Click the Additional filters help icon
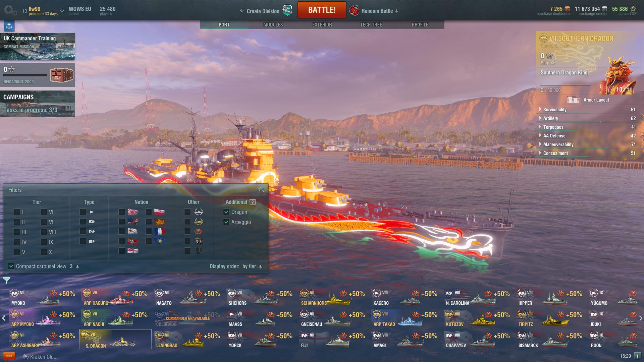Viewport: 644px width, 362px height. (253, 202)
